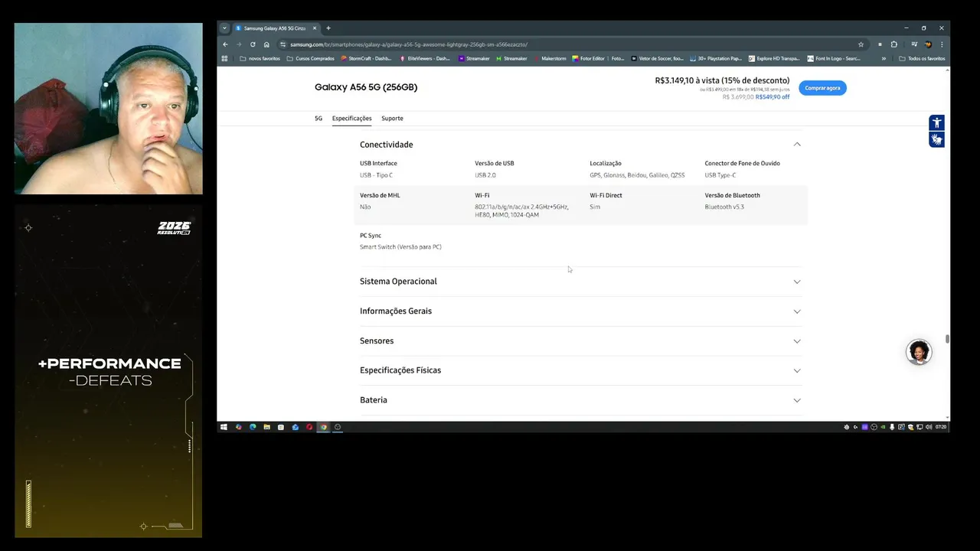The width and height of the screenshot is (980, 551).
Task: Bookmark this page with the star icon
Action: coord(861,44)
